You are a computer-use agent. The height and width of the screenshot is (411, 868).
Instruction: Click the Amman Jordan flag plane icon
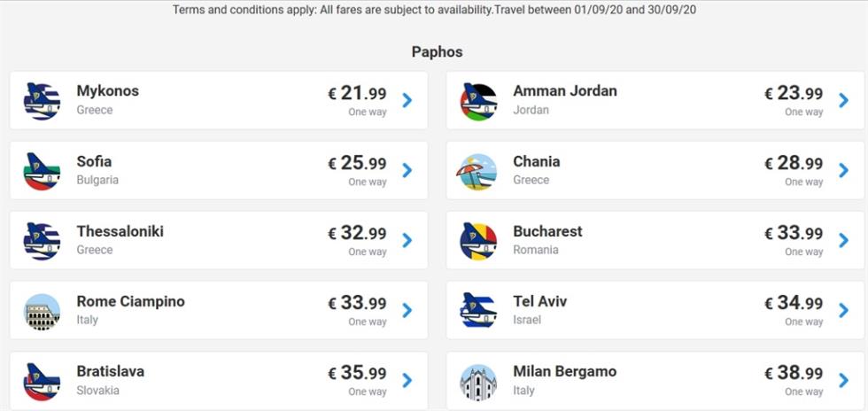(479, 101)
